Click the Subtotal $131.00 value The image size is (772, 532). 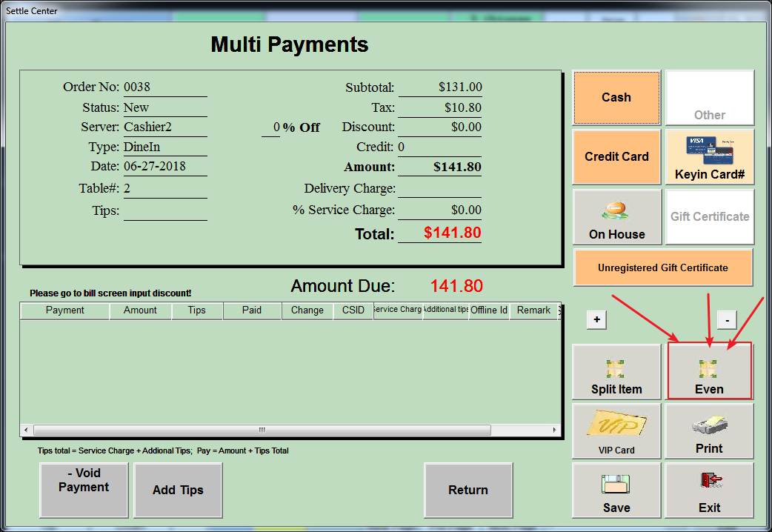point(460,87)
